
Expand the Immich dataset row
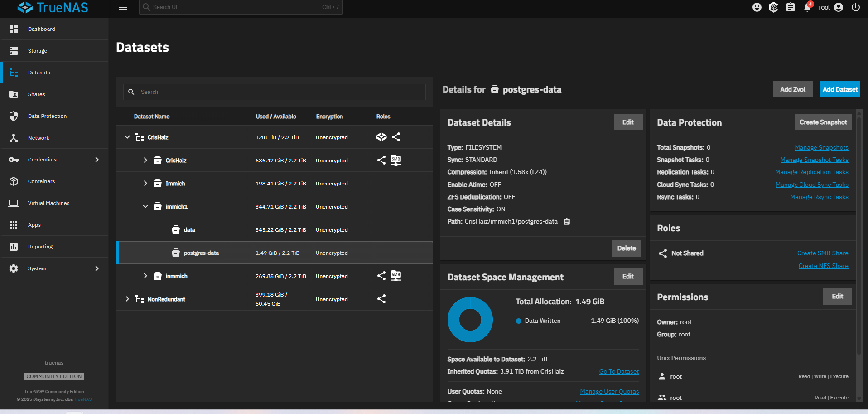pyautogui.click(x=145, y=183)
